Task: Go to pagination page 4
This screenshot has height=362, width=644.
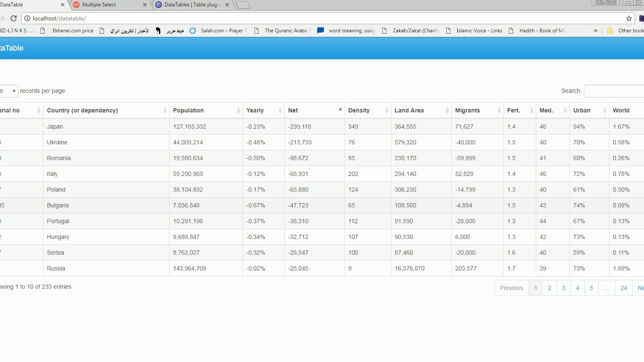Action: (578, 288)
